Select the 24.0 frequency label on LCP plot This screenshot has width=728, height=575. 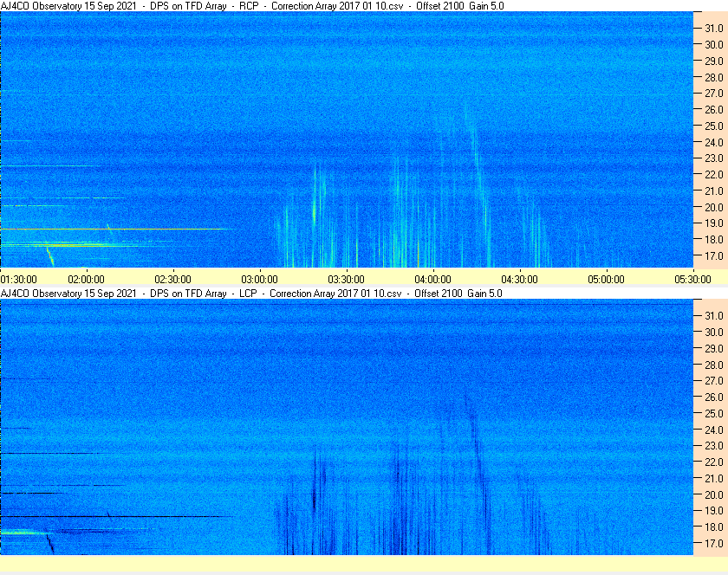pyautogui.click(x=714, y=430)
